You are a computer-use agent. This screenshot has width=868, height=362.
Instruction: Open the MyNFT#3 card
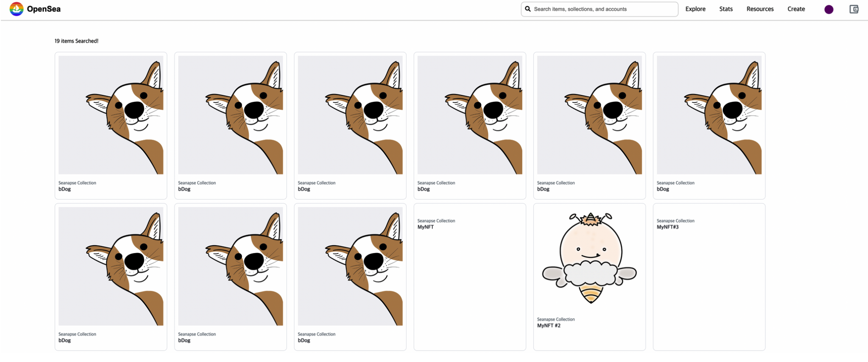709,277
